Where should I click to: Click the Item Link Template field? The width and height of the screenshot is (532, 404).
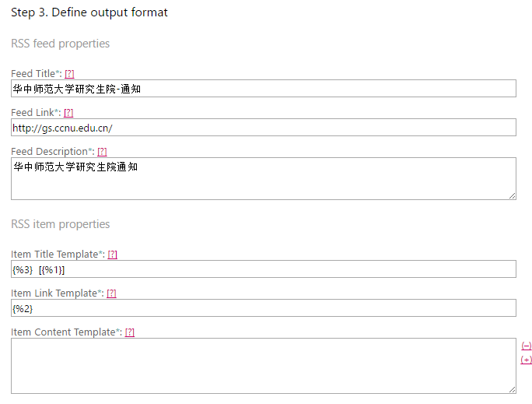click(263, 308)
